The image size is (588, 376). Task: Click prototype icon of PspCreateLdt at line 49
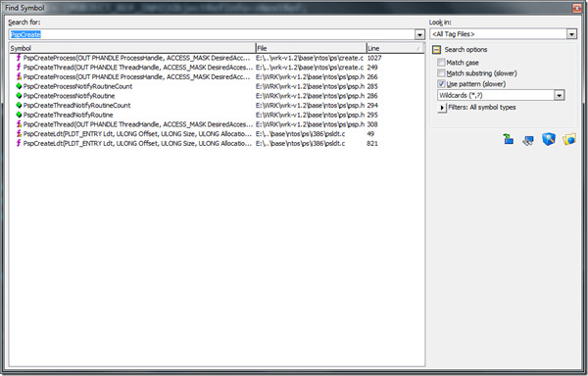coord(19,134)
